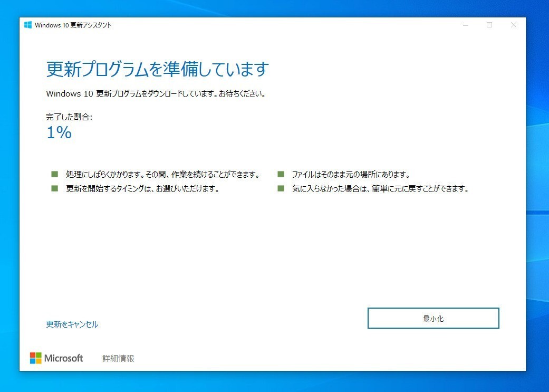This screenshot has width=549, height=392.
Task: Close the Windows 10 更新アシスタント window
Action: click(513, 25)
